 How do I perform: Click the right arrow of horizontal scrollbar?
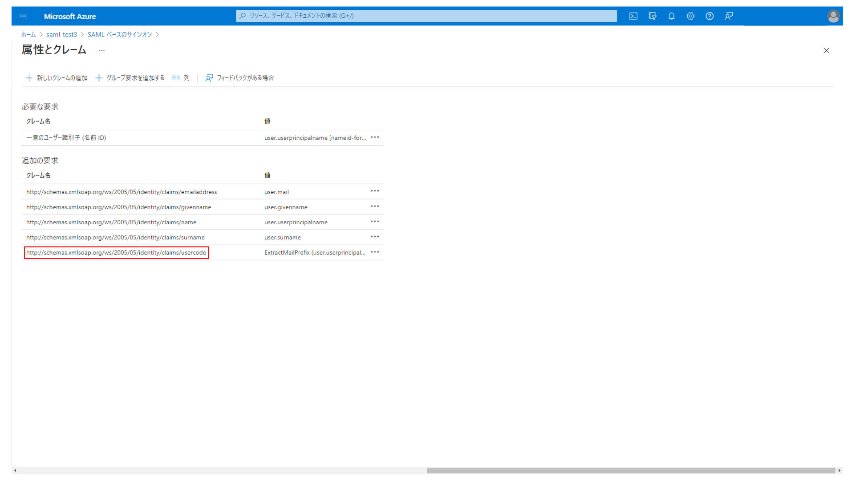[x=840, y=470]
